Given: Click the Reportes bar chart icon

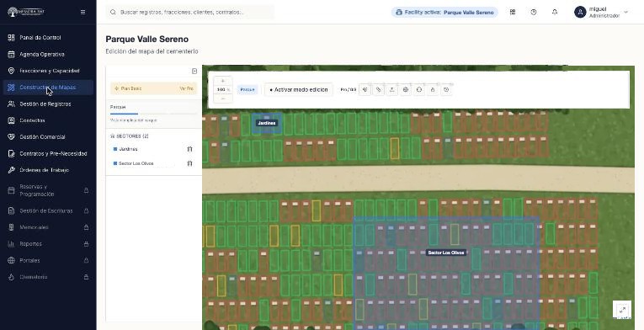Looking at the screenshot, I should [11, 243].
